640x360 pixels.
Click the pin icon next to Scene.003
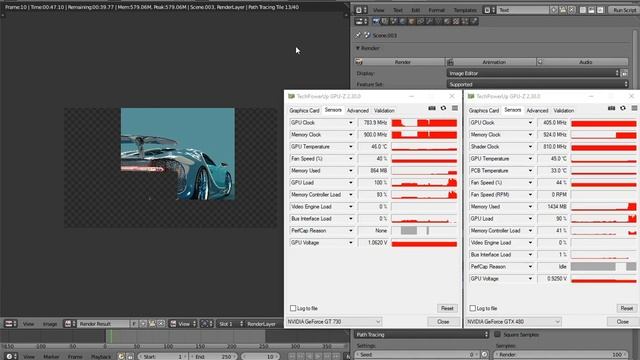pyautogui.click(x=358, y=35)
